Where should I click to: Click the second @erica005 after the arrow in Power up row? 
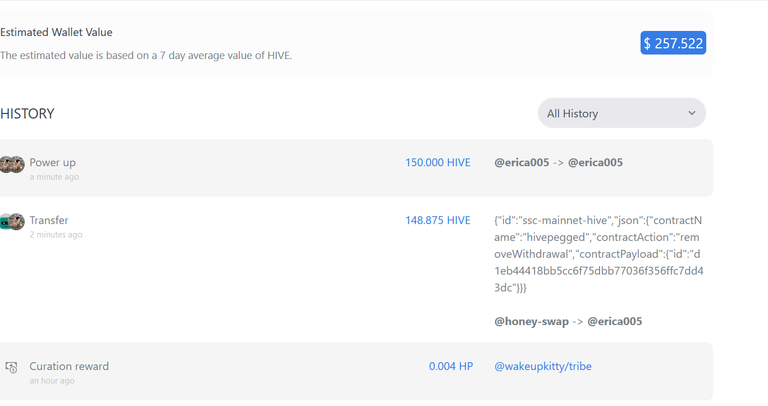pyautogui.click(x=595, y=163)
